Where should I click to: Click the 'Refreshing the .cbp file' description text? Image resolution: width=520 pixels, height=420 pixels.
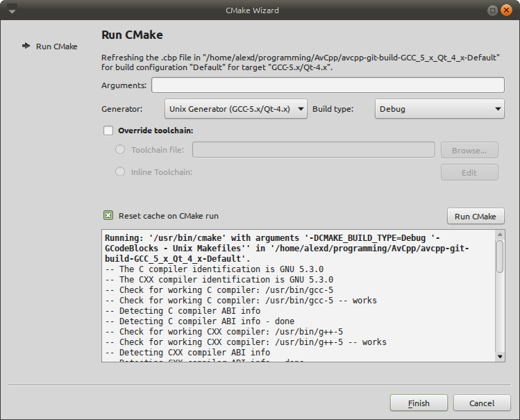coord(301,62)
